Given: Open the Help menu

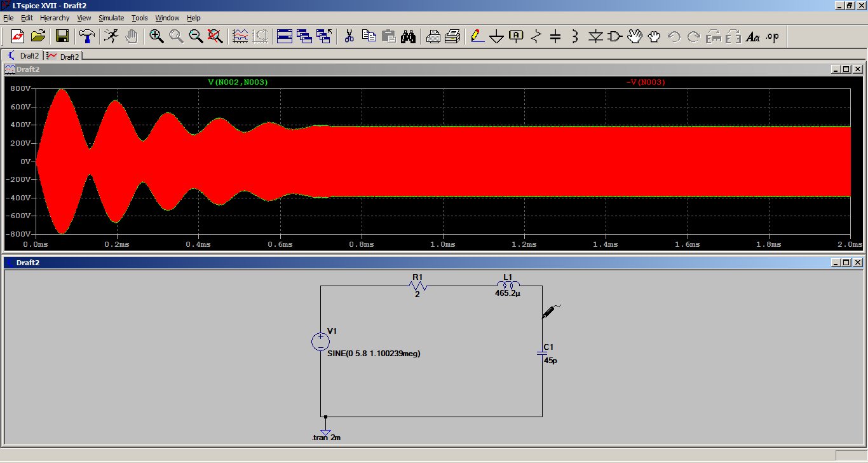Looking at the screenshot, I should [194, 18].
